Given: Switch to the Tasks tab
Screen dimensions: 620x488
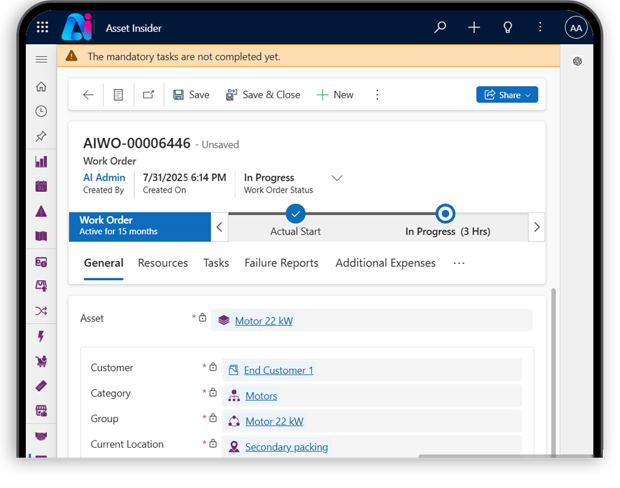Looking at the screenshot, I should pyautogui.click(x=216, y=263).
